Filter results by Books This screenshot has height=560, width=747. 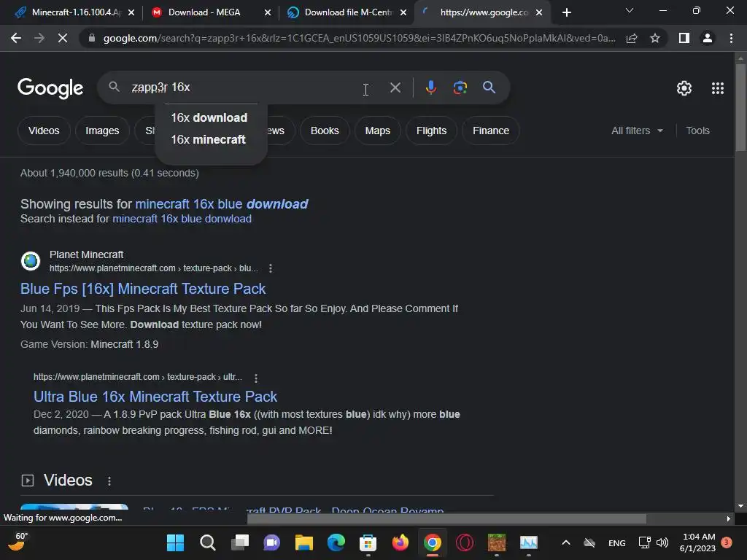pyautogui.click(x=325, y=131)
